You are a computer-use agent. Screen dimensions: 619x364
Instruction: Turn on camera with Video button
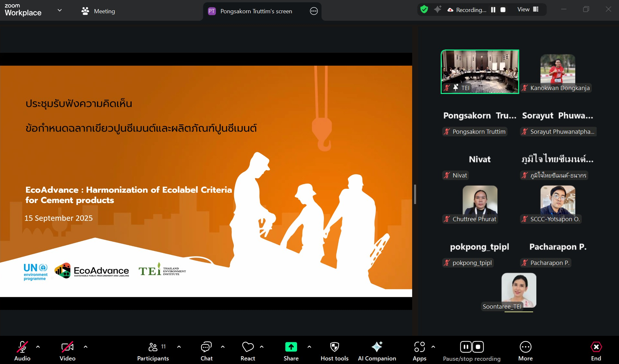(x=67, y=350)
